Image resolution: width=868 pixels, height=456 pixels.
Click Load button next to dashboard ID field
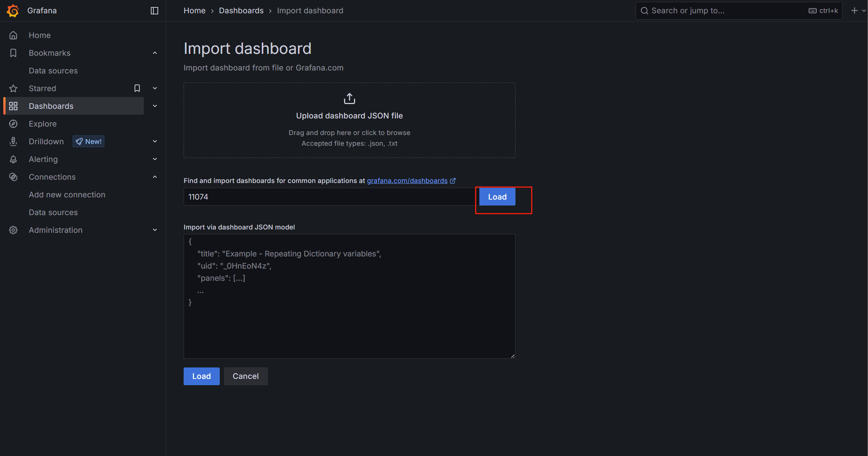497,197
